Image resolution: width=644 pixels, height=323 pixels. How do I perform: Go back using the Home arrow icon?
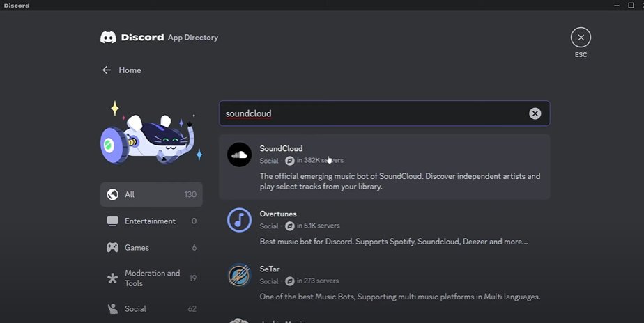[107, 70]
